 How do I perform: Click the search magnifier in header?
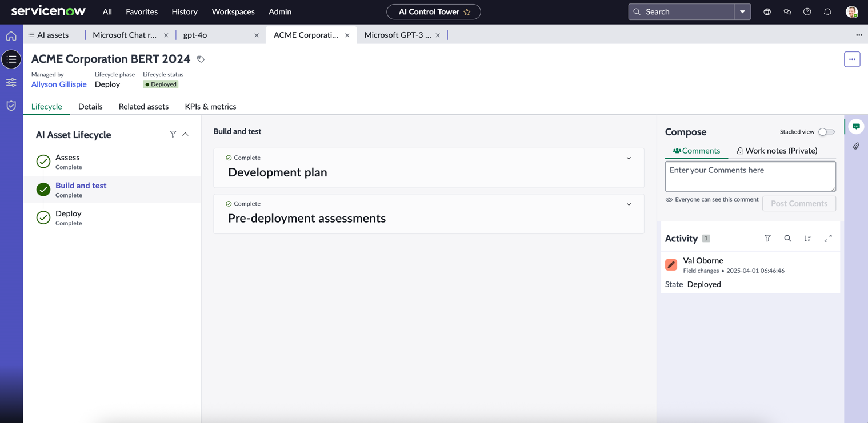(x=637, y=11)
